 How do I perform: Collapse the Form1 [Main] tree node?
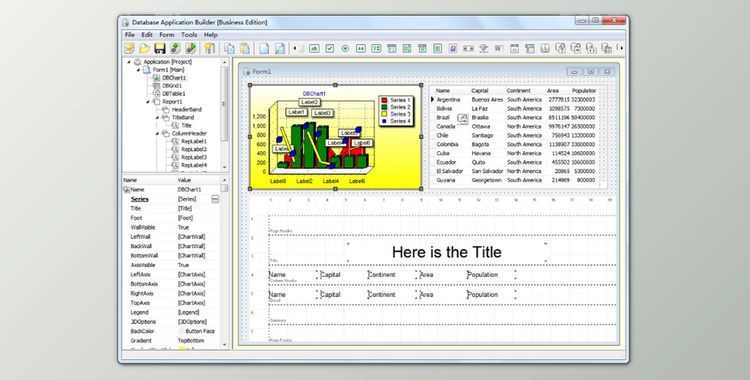(138, 70)
